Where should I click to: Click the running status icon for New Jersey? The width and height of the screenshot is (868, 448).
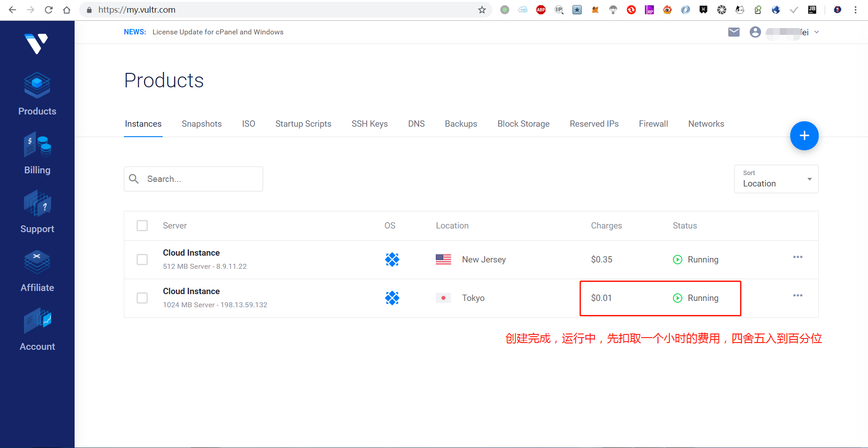[x=677, y=260]
